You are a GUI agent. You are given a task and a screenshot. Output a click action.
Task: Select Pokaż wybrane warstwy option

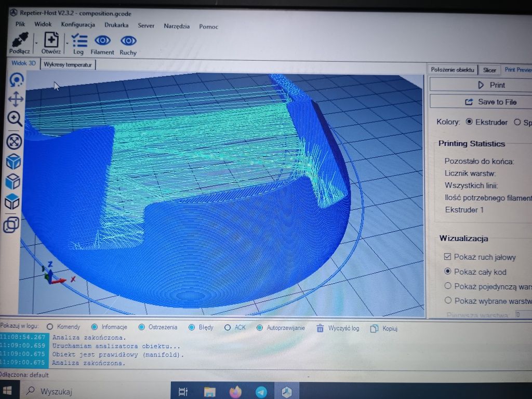point(448,300)
